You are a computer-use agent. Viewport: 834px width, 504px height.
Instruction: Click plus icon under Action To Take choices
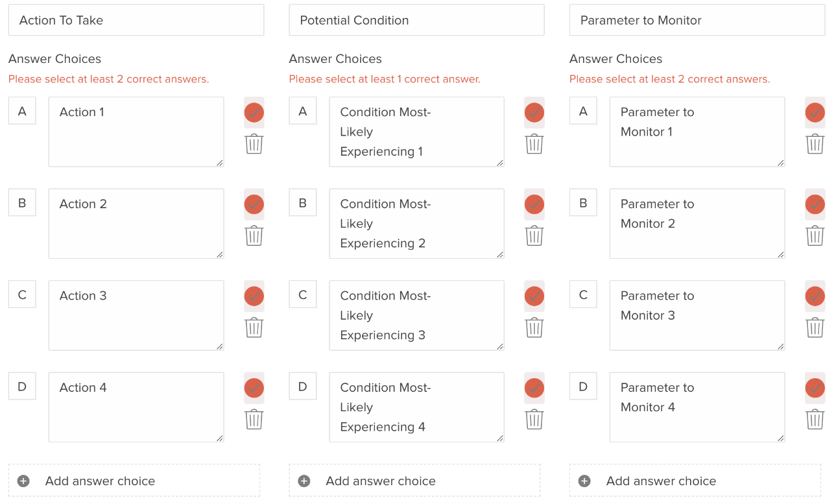point(23,481)
